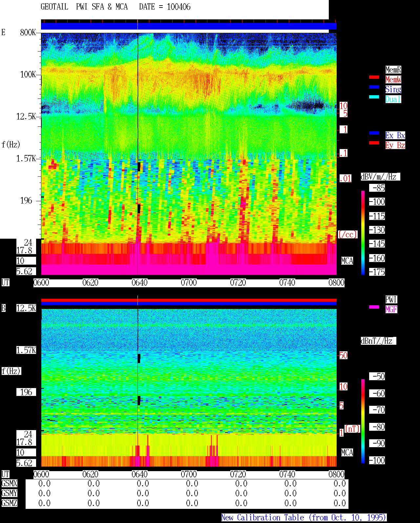Click the dBV/m/√Hz color scale bar

[x=363, y=232]
